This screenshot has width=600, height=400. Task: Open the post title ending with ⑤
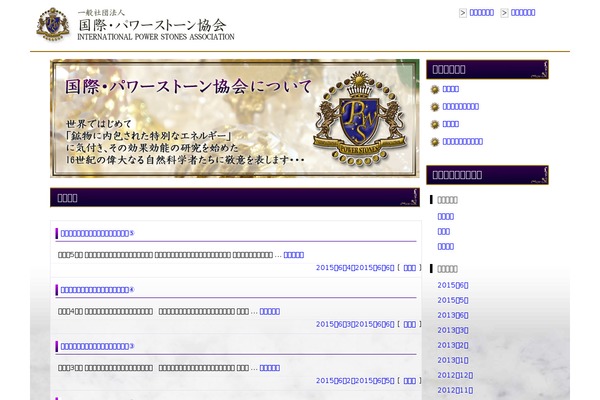98,233
